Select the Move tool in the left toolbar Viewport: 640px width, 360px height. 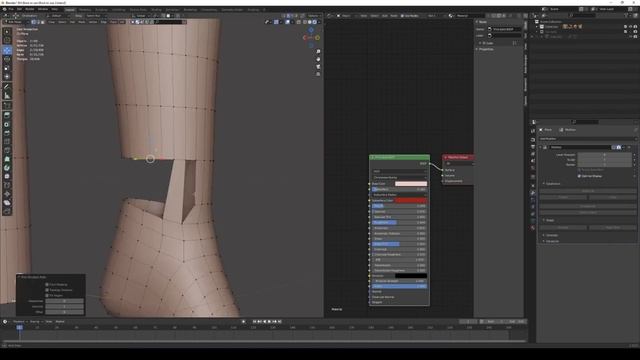tap(7, 50)
